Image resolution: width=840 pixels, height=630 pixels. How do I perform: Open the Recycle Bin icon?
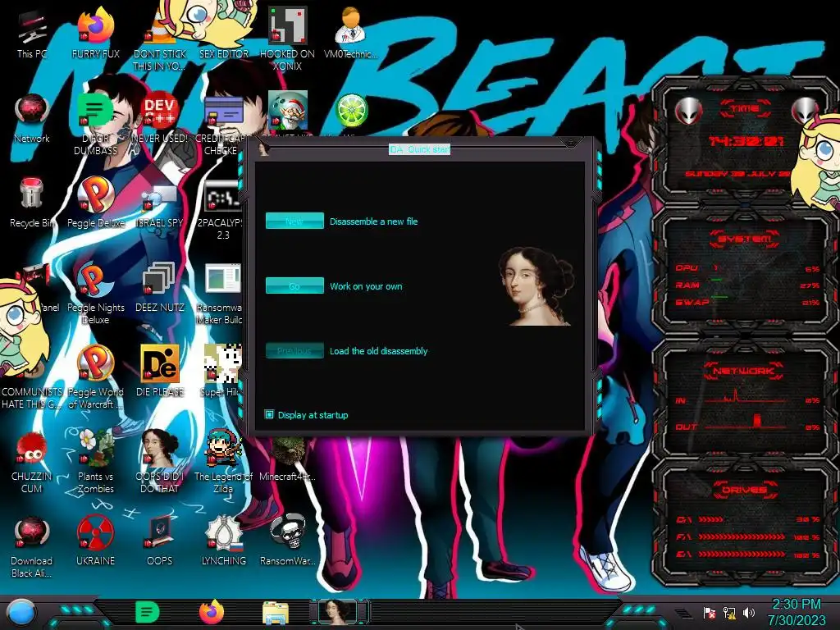pos(32,203)
